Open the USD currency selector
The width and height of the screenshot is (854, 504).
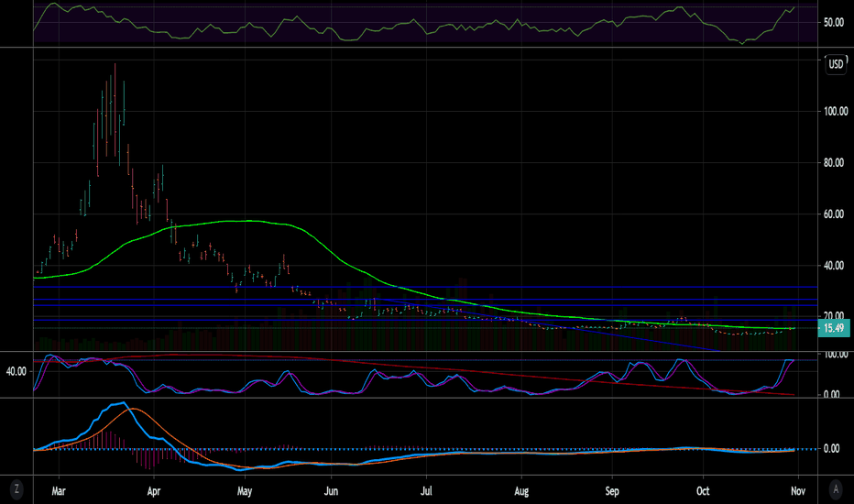[836, 64]
